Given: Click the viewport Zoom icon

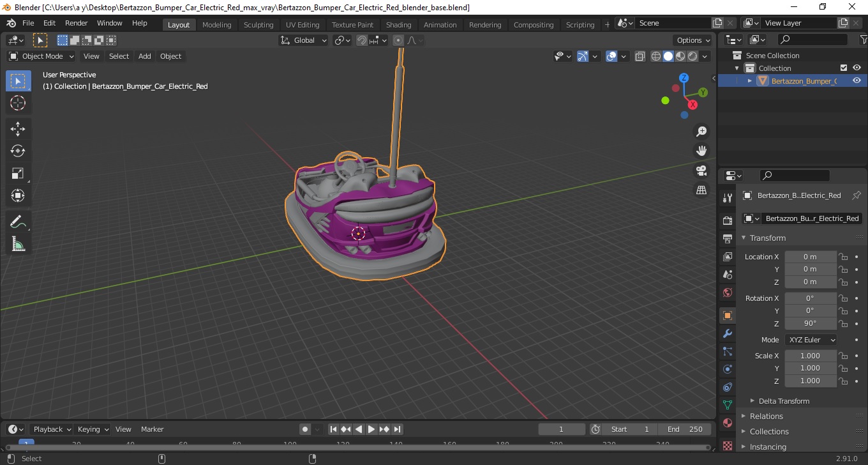Looking at the screenshot, I should 701,132.
